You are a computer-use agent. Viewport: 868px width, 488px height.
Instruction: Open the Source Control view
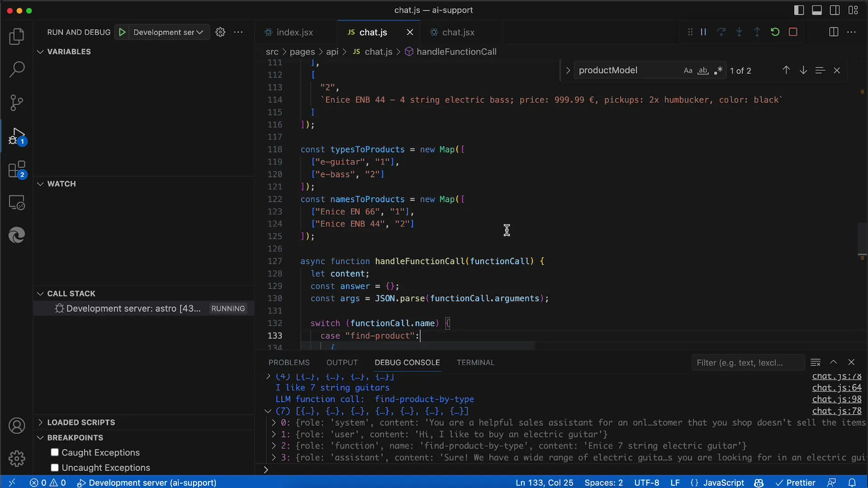17,102
